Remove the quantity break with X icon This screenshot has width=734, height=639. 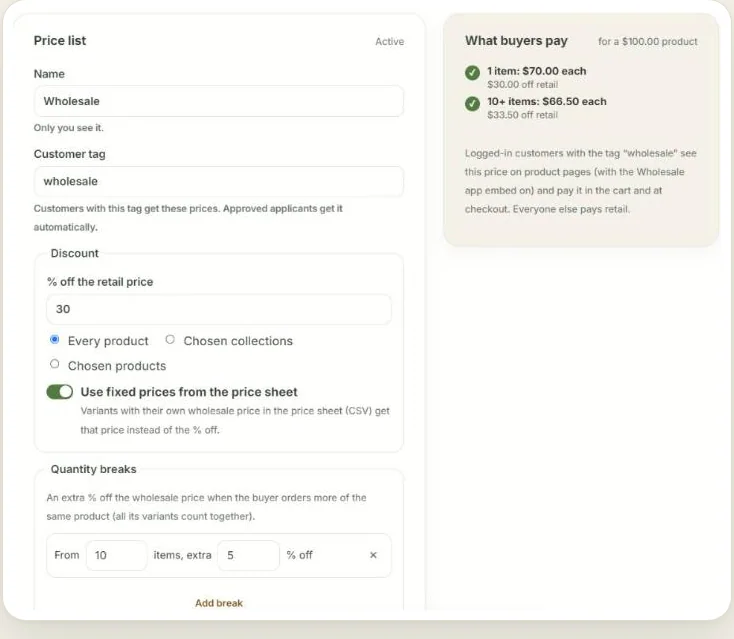click(373, 555)
